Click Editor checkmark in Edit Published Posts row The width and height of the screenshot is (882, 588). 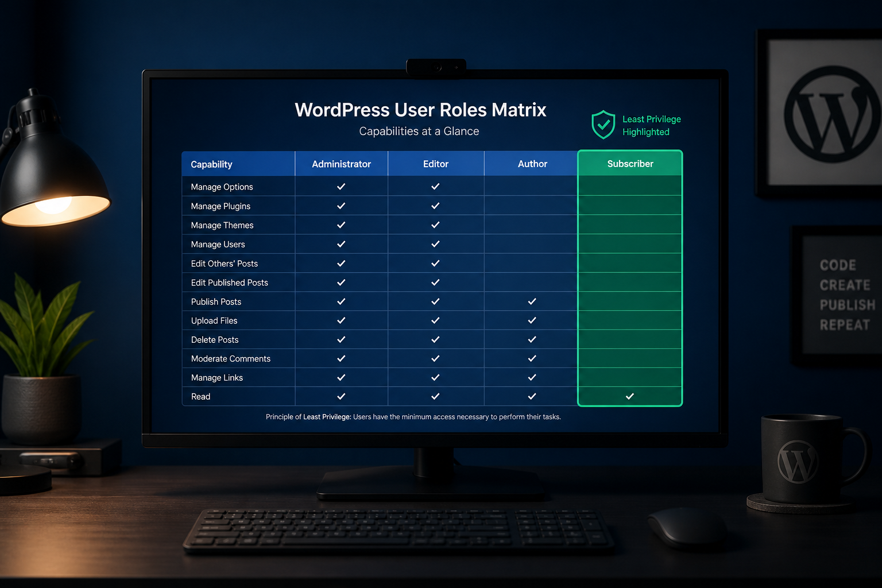click(435, 283)
